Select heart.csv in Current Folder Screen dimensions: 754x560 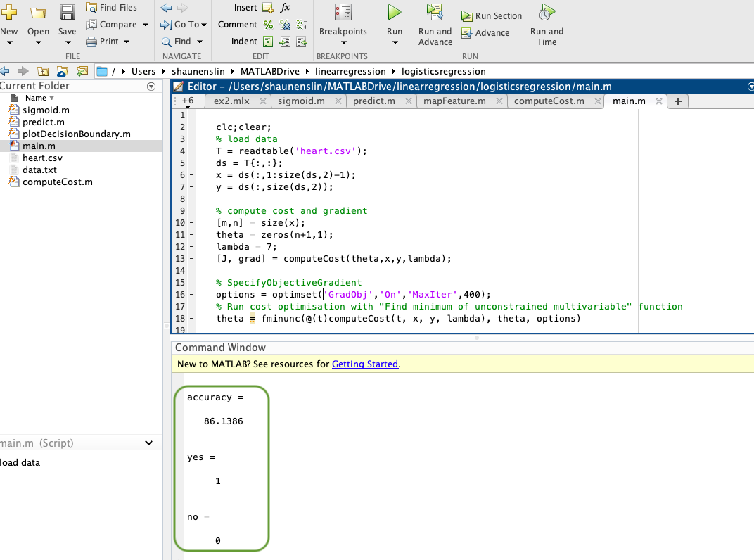pyautogui.click(x=42, y=158)
